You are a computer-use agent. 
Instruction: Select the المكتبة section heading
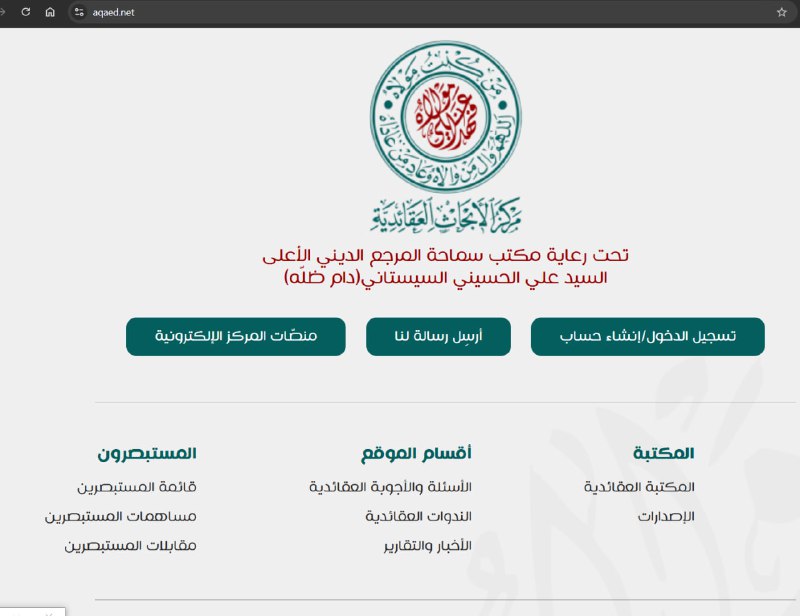[x=664, y=453]
